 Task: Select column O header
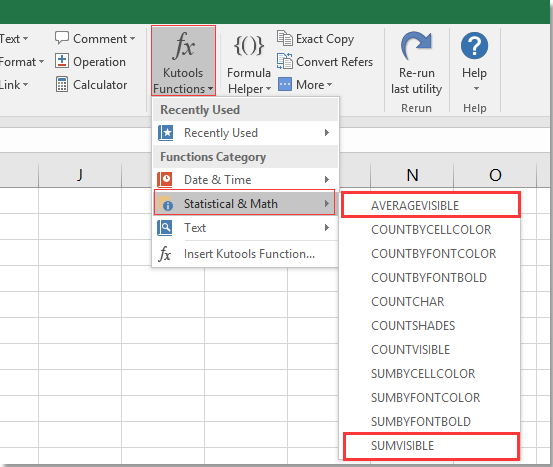[495, 175]
